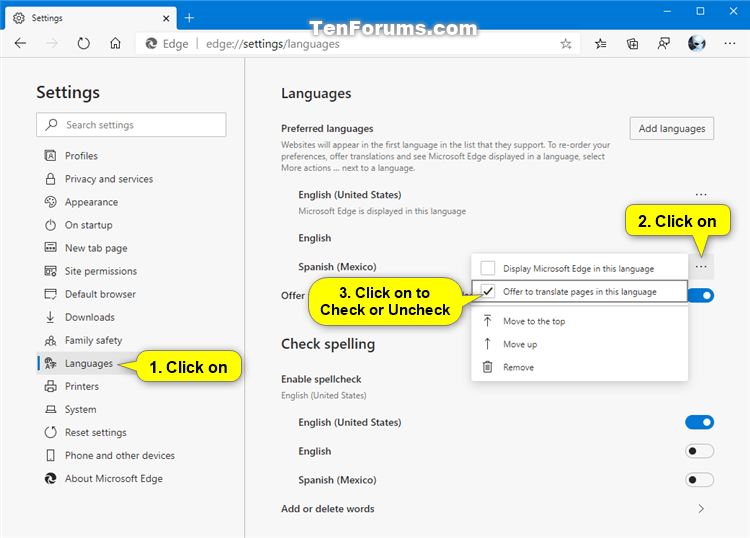Click the Printers icon in sidebar

[x=50, y=386]
